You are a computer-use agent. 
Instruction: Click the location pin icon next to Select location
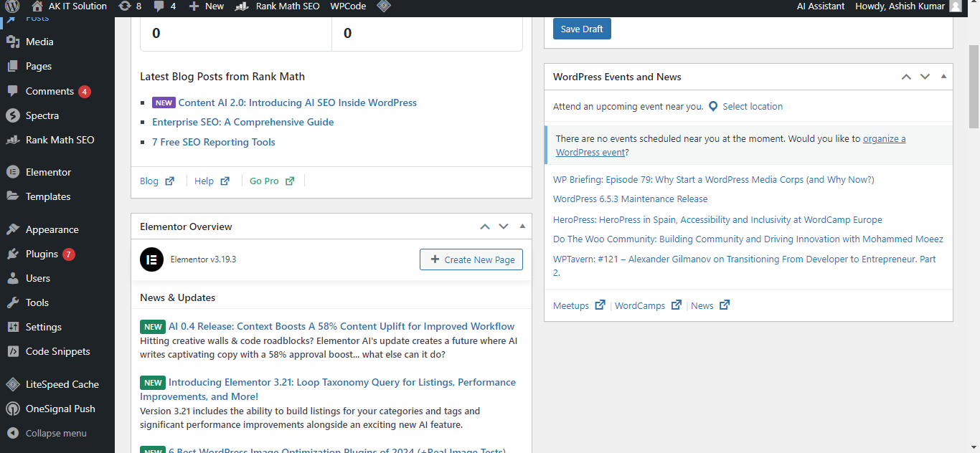(x=713, y=106)
